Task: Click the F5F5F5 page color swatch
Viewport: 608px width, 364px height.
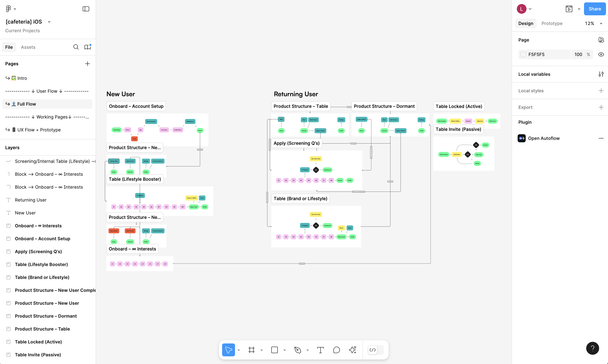Action: [x=523, y=54]
